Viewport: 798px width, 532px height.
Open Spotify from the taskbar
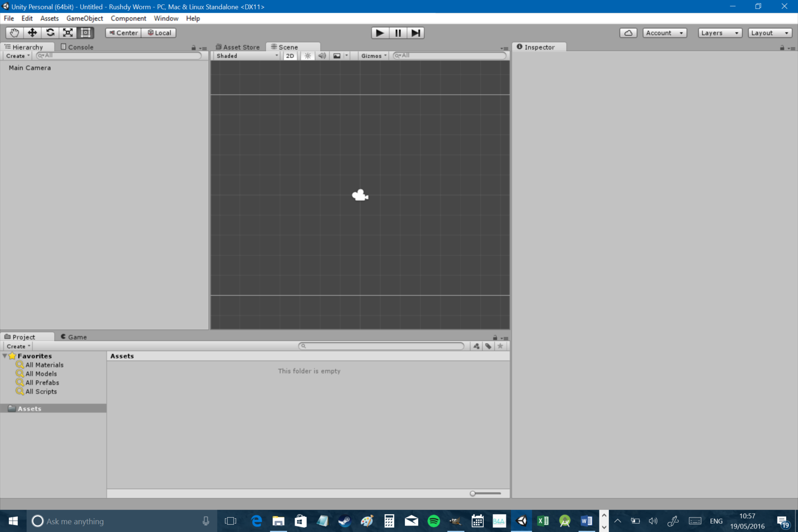point(433,521)
